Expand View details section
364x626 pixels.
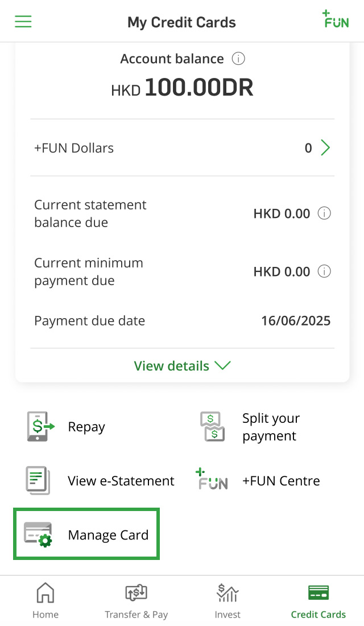[182, 366]
